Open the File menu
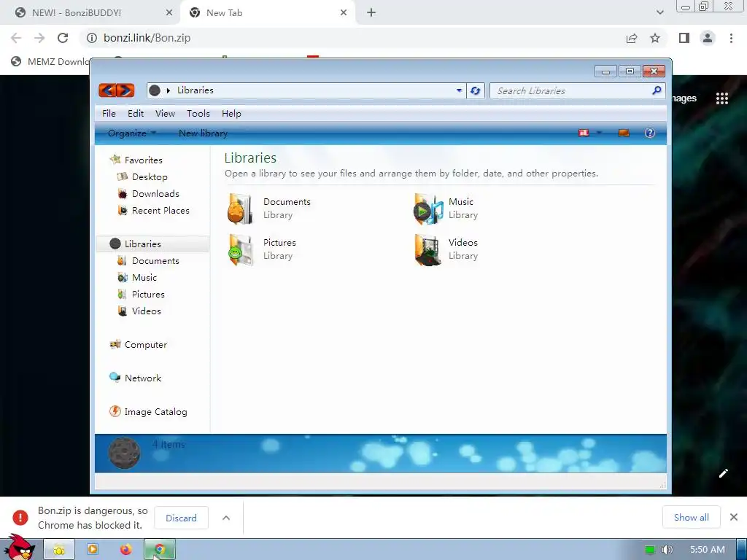The image size is (747, 560). 109,113
